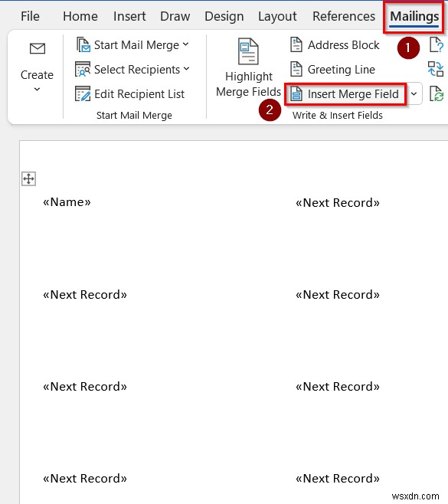Switch to the References tab

(x=344, y=16)
